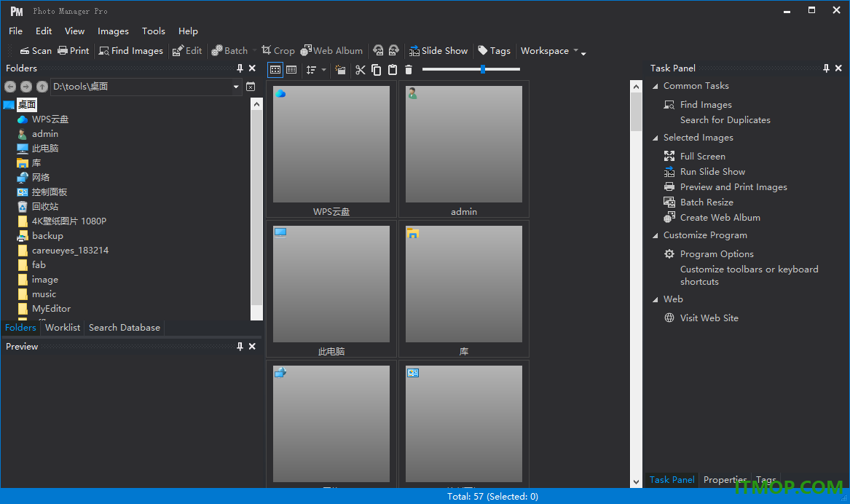Image resolution: width=850 pixels, height=504 pixels.
Task: Pin the Preview panel
Action: click(x=240, y=346)
